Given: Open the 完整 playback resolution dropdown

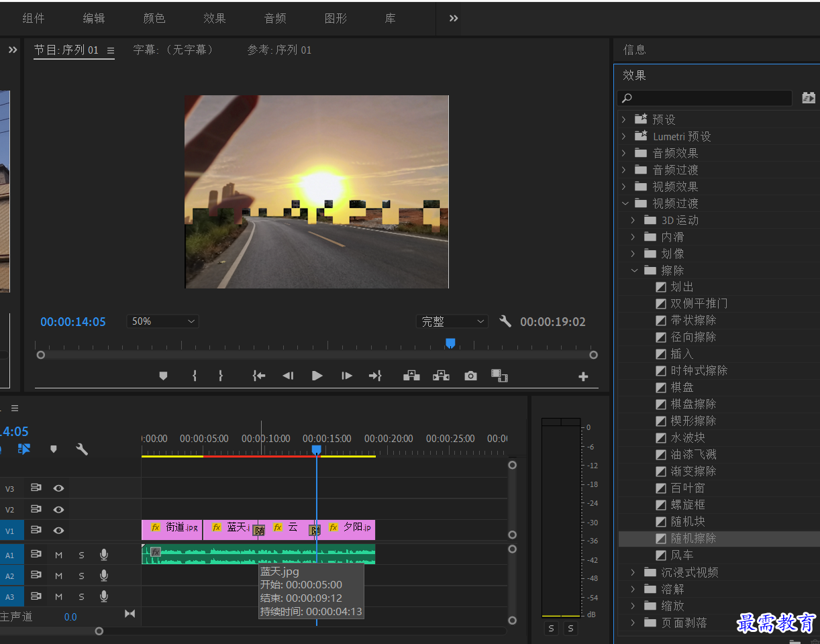Looking at the screenshot, I should [x=452, y=322].
